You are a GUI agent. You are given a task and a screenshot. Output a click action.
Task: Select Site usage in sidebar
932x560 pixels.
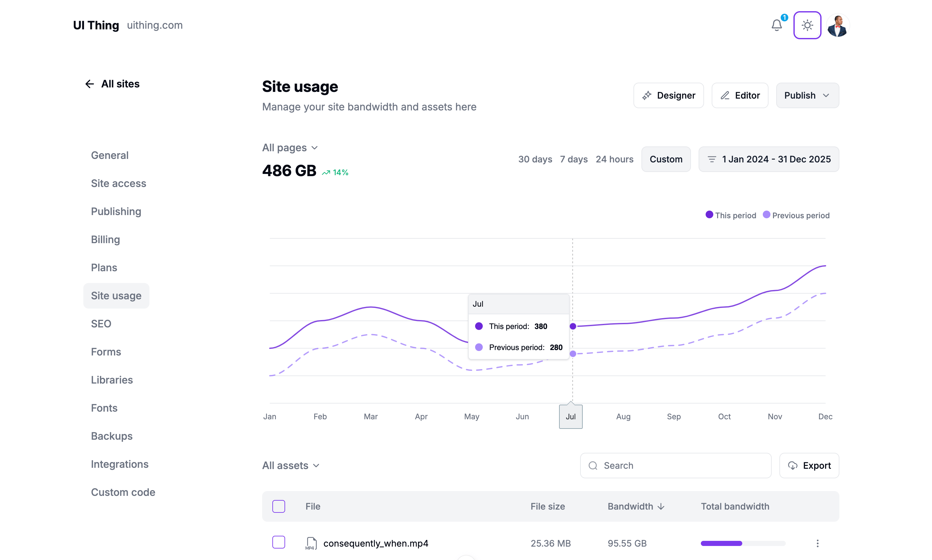(116, 296)
